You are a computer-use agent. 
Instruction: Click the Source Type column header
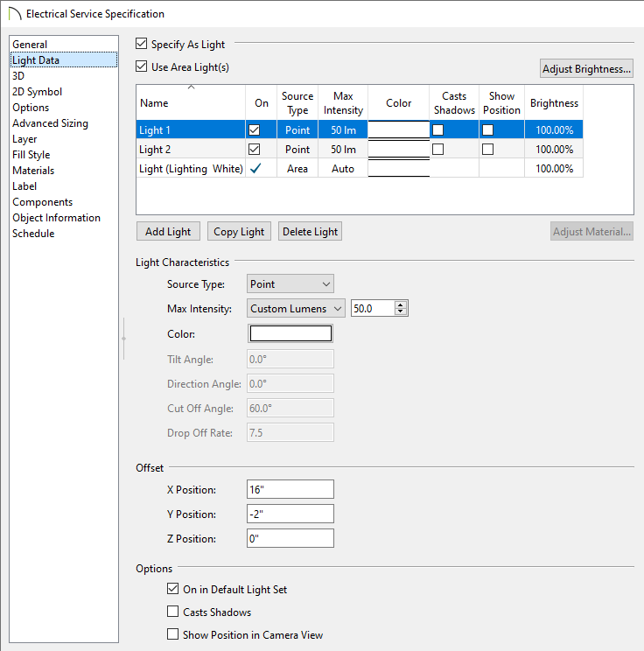pyautogui.click(x=297, y=103)
